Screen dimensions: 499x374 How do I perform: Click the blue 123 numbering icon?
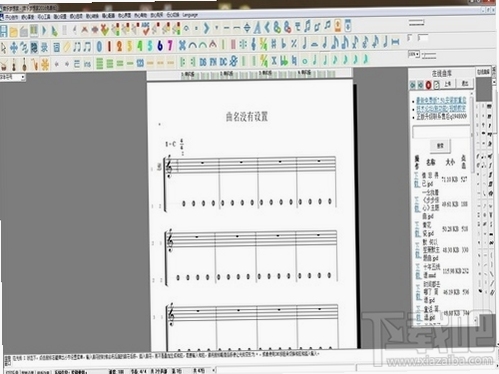pos(140,63)
